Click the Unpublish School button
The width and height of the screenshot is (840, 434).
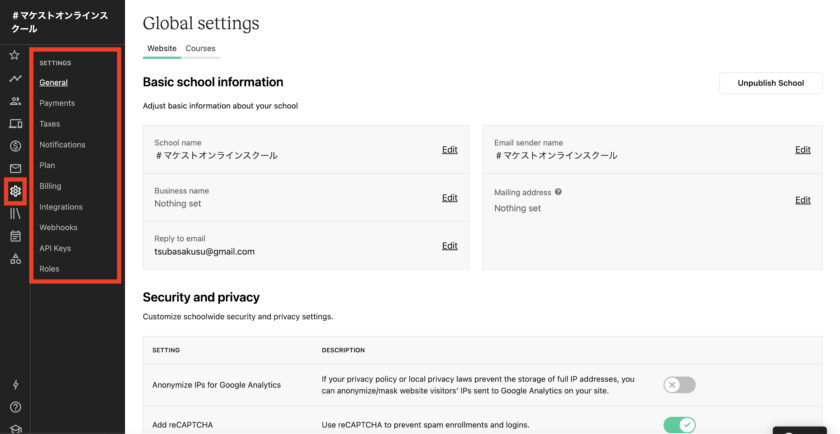point(770,83)
